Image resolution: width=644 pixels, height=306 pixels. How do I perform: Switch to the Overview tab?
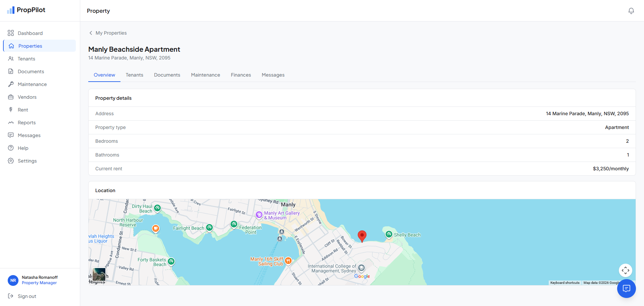(x=104, y=75)
